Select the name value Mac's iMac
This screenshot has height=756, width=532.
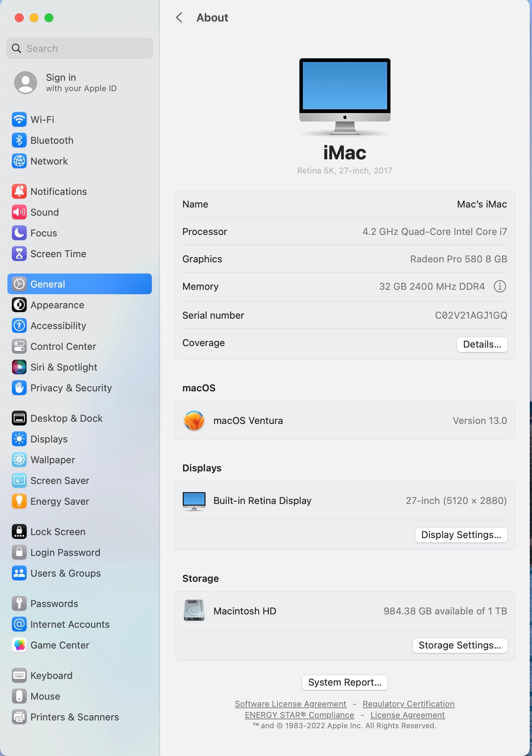click(x=482, y=204)
